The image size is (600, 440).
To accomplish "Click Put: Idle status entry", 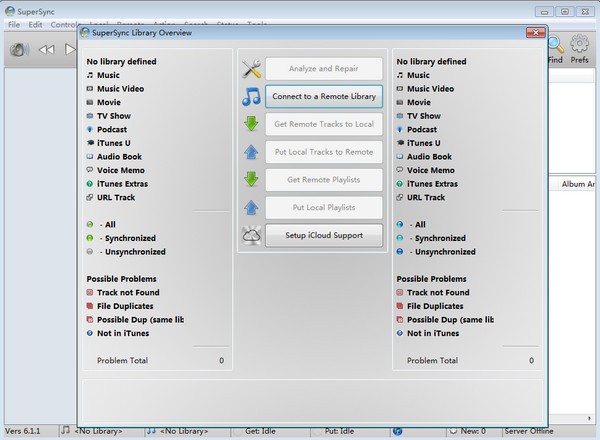I will 339,431.
